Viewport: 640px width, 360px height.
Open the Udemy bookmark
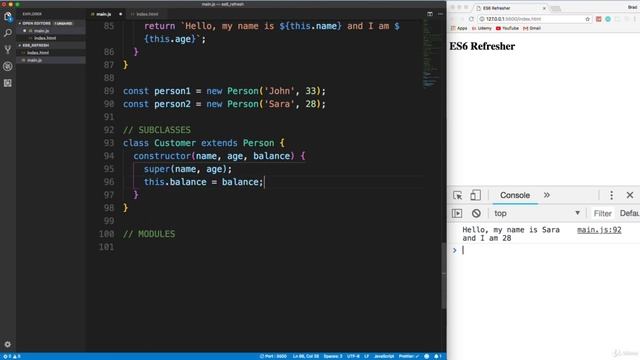coord(482,29)
